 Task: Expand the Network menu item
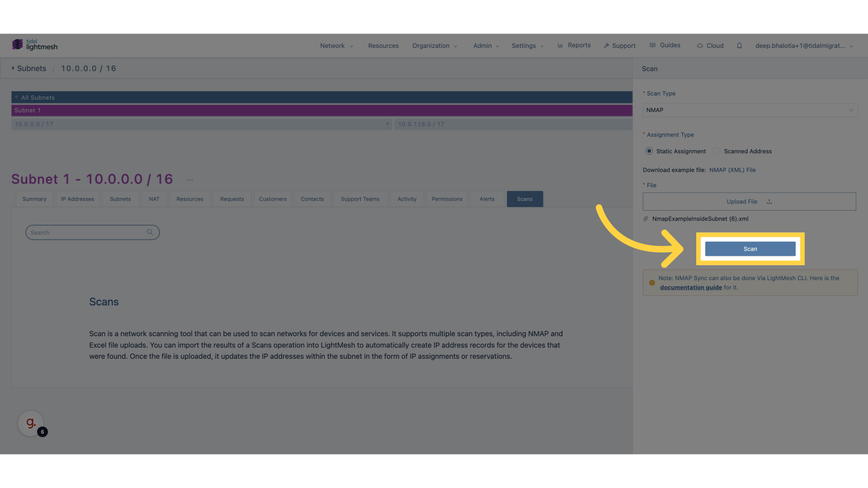tap(335, 45)
